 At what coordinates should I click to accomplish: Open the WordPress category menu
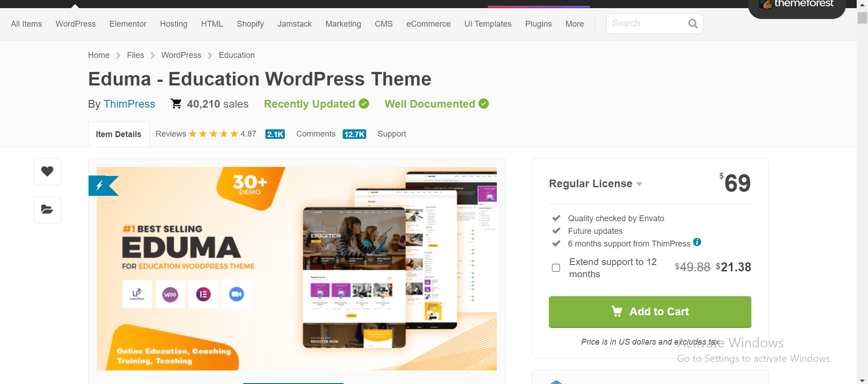pos(75,24)
